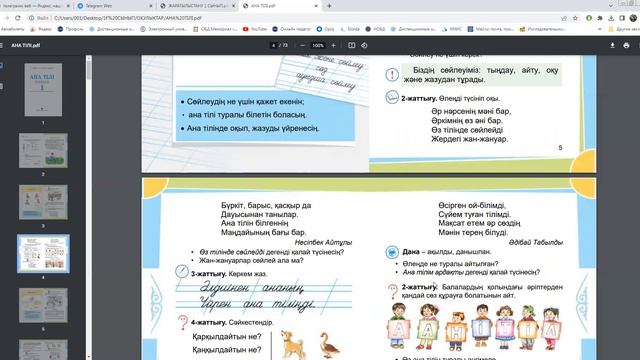Screen dimensions: 640x360
Task: Open the Другие закладки bookmarks folder
Action: [623, 29]
